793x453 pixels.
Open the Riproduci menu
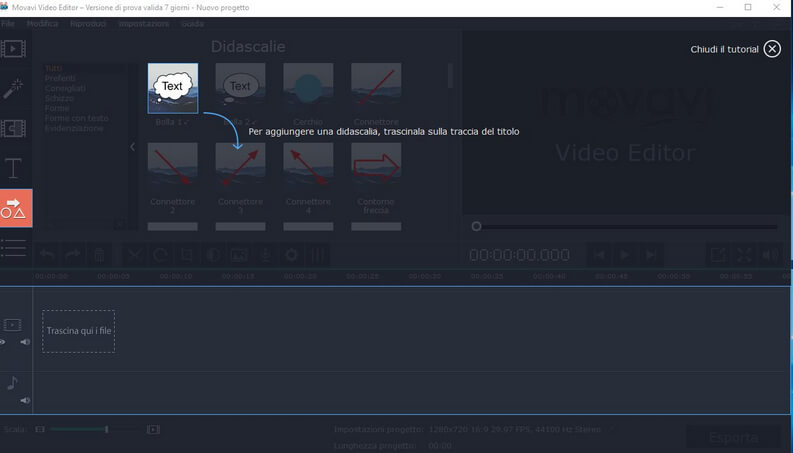click(88, 24)
